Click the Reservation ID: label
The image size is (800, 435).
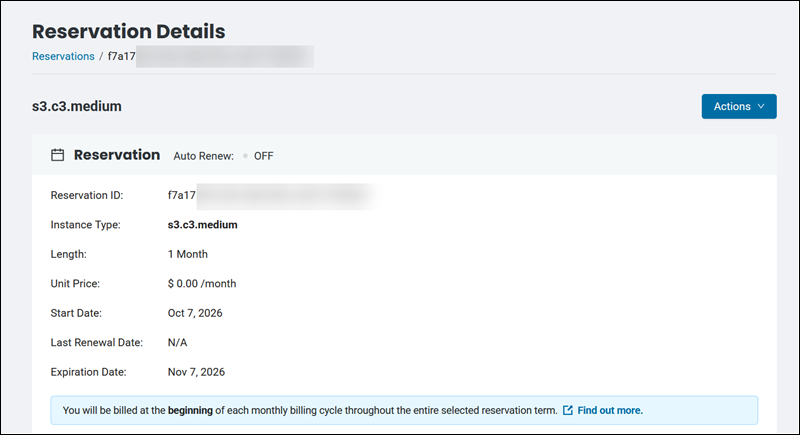click(87, 195)
